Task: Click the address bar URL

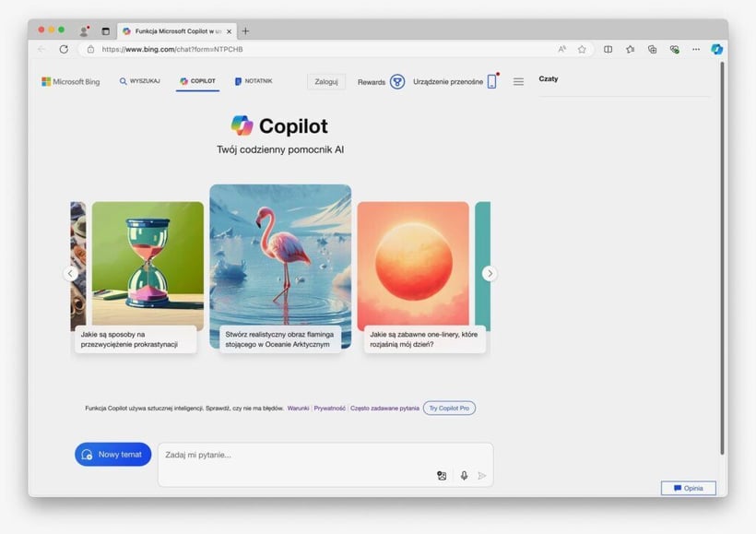Action: (172, 49)
